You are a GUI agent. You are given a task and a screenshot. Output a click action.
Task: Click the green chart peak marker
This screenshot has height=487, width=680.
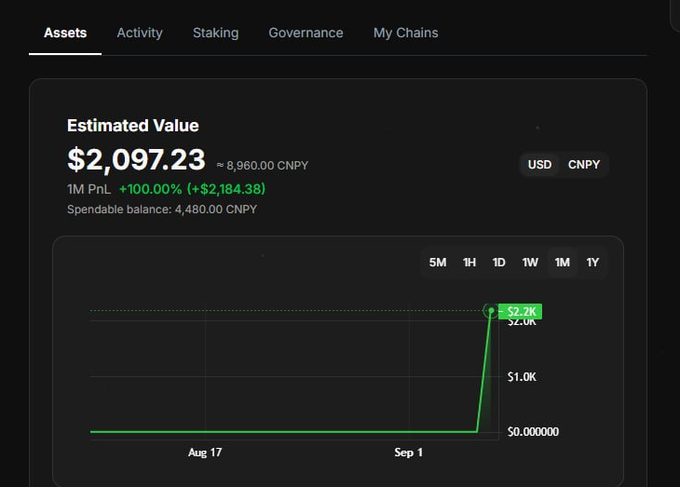(x=491, y=311)
